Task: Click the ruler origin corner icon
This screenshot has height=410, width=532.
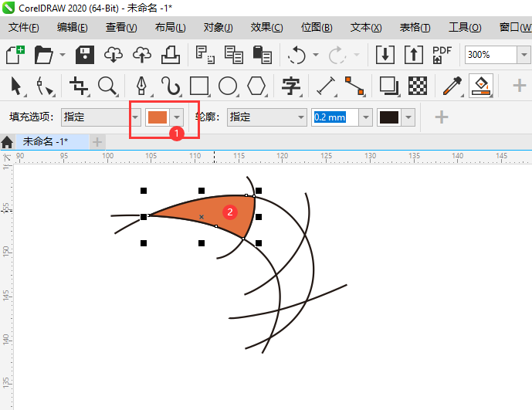Action: point(7,158)
